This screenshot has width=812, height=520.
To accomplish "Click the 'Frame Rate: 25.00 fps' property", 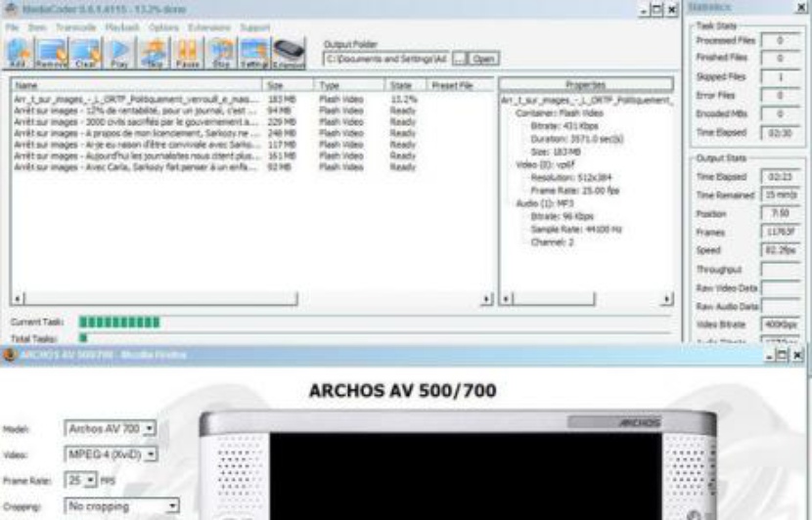I will pyautogui.click(x=575, y=191).
